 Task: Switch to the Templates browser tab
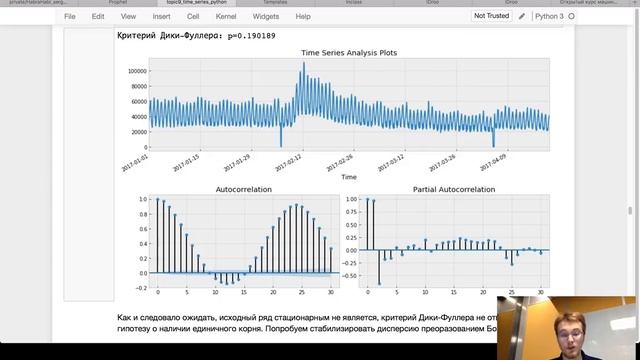[x=275, y=2]
